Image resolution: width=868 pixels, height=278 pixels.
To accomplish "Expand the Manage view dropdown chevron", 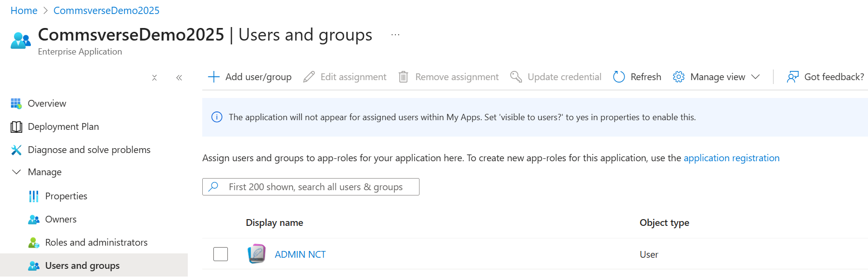I will 756,77.
